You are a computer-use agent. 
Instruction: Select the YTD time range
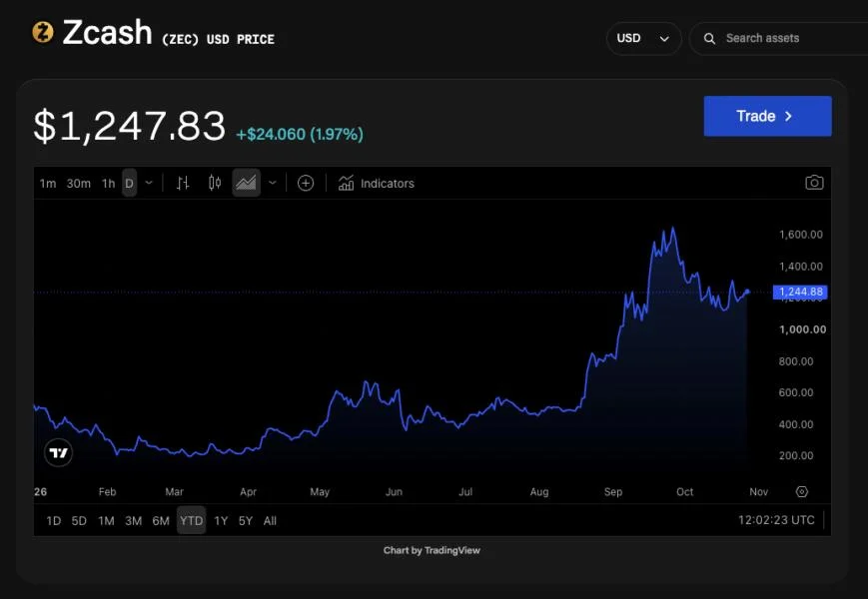click(192, 520)
